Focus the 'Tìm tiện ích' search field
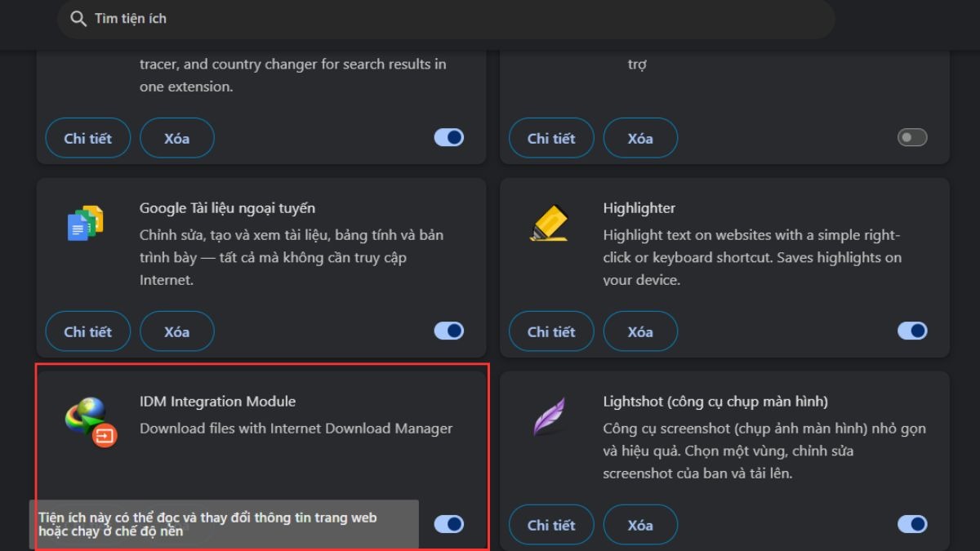The image size is (980, 551). 446,18
